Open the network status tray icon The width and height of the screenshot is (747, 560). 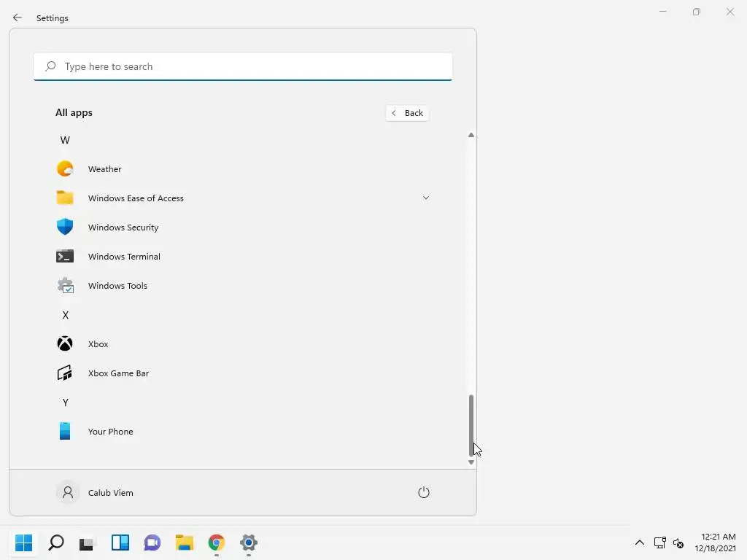[x=659, y=542]
